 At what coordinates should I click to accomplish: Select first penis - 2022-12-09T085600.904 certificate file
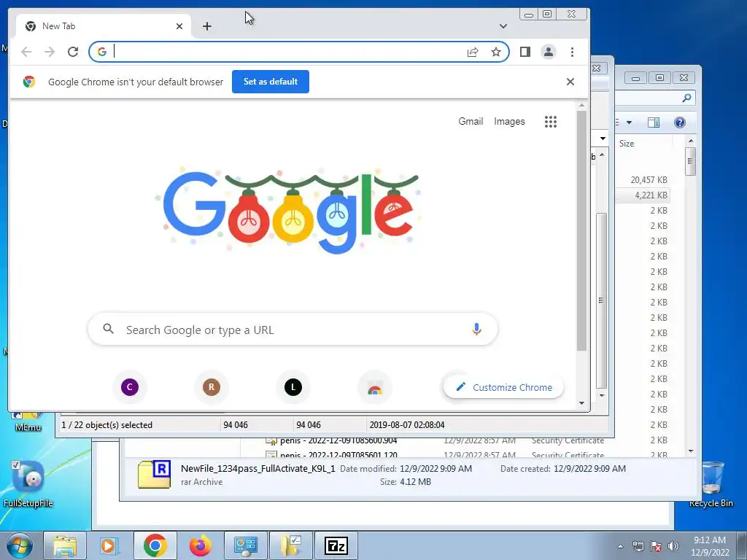pyautogui.click(x=338, y=440)
